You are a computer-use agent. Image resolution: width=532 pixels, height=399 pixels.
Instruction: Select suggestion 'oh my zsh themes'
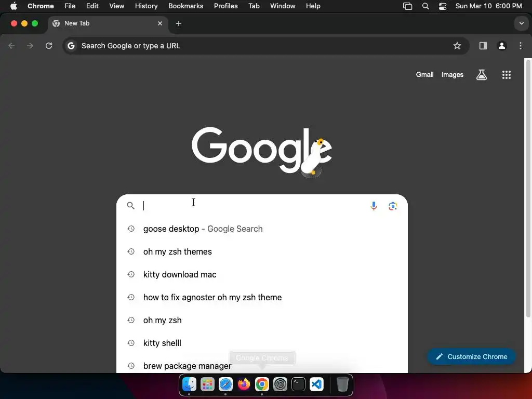coord(262,252)
